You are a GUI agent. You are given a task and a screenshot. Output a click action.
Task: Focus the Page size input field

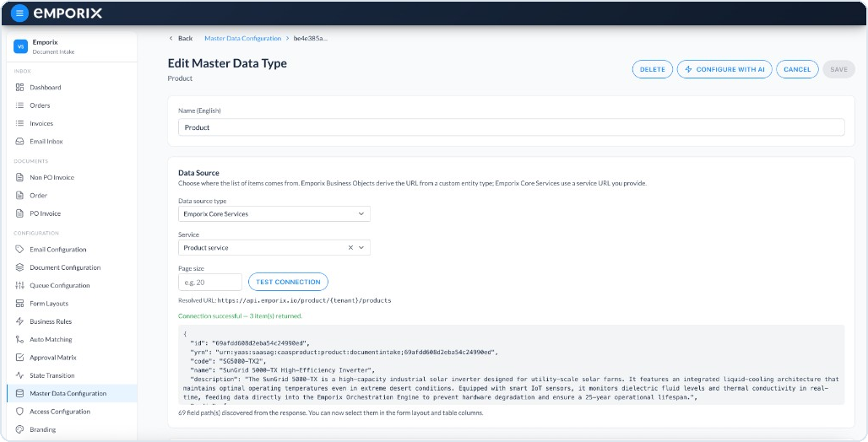point(209,282)
